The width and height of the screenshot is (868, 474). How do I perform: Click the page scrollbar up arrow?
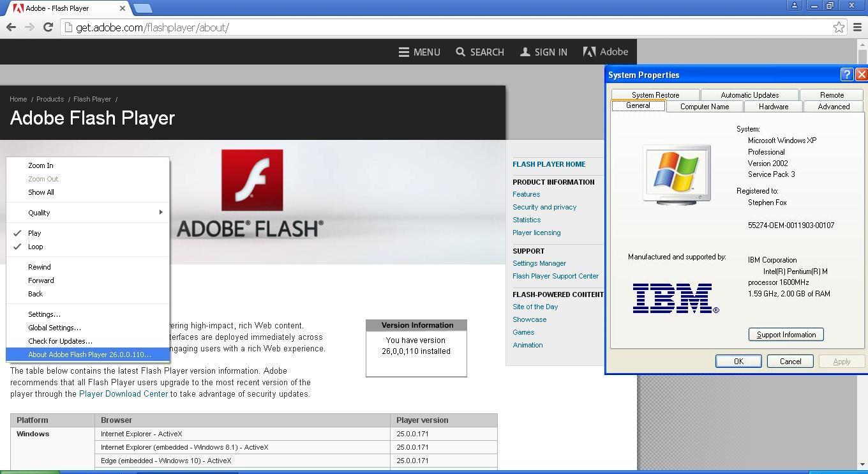click(x=863, y=44)
